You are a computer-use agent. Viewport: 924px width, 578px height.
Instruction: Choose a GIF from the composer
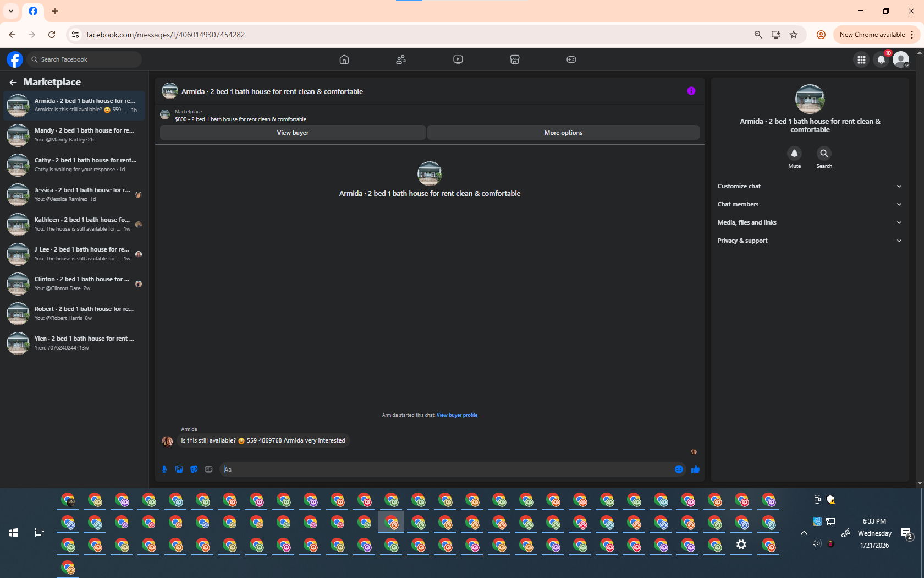[208, 470]
